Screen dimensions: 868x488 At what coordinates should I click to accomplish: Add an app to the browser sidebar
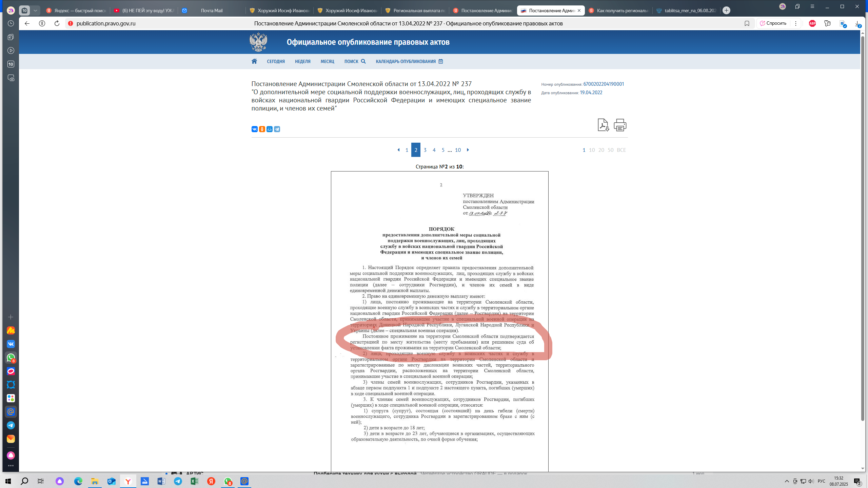(x=11, y=317)
